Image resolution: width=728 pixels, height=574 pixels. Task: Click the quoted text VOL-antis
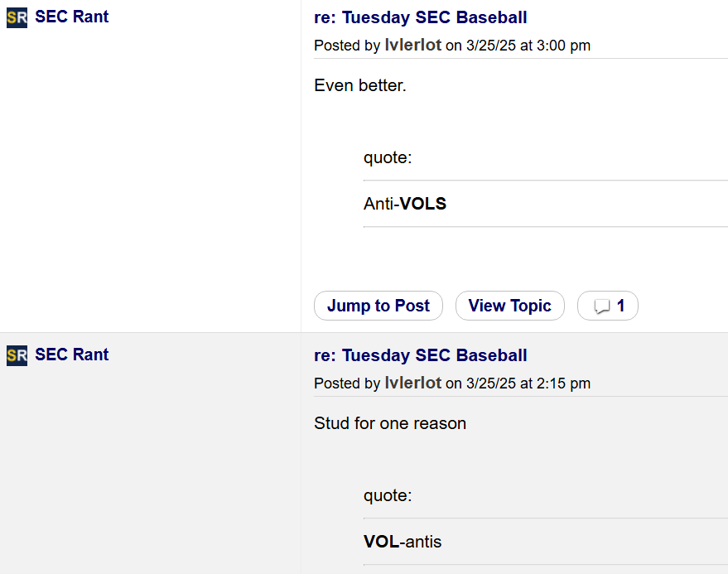coord(403,542)
